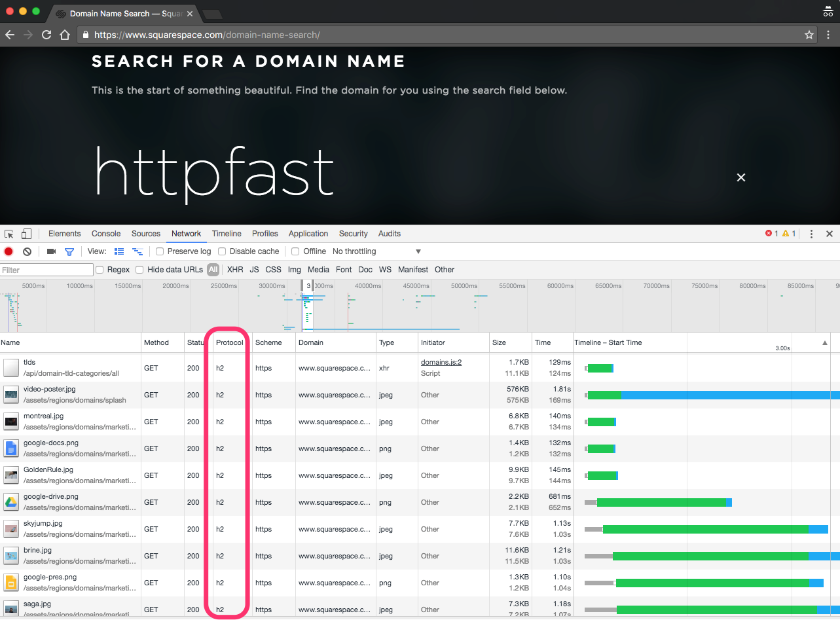Clear the httpfast search with X
The width and height of the screenshot is (840, 620).
[x=741, y=177]
